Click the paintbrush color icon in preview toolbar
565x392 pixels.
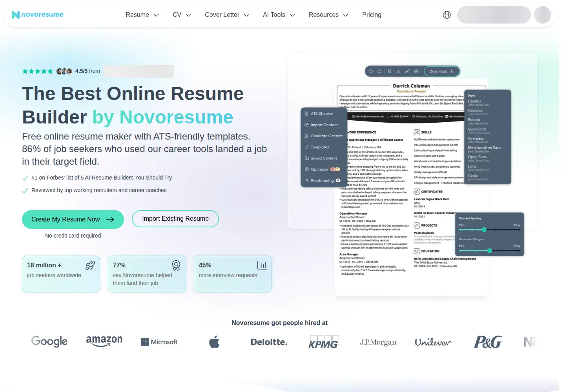[407, 71]
